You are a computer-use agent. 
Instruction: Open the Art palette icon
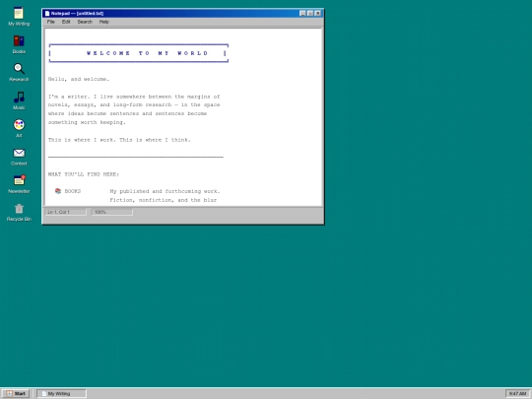point(19,128)
